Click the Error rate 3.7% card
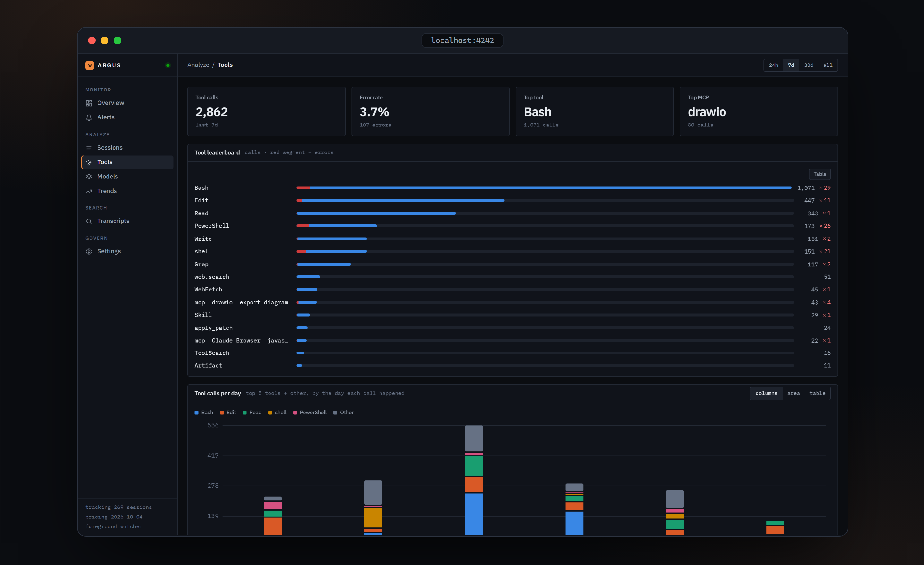924x565 pixels. point(430,111)
